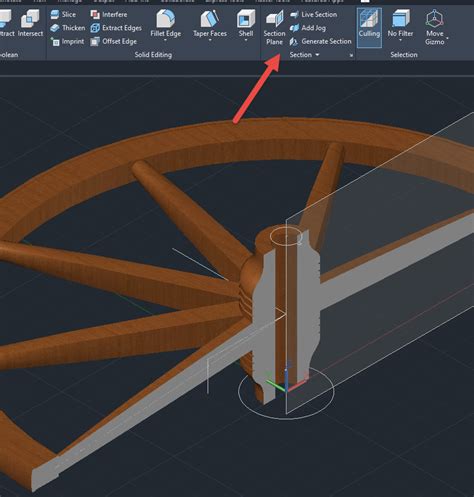Viewport: 474px width, 497px height.
Task: Open the Fillet Edge dropdown arrow
Action: click(x=166, y=40)
